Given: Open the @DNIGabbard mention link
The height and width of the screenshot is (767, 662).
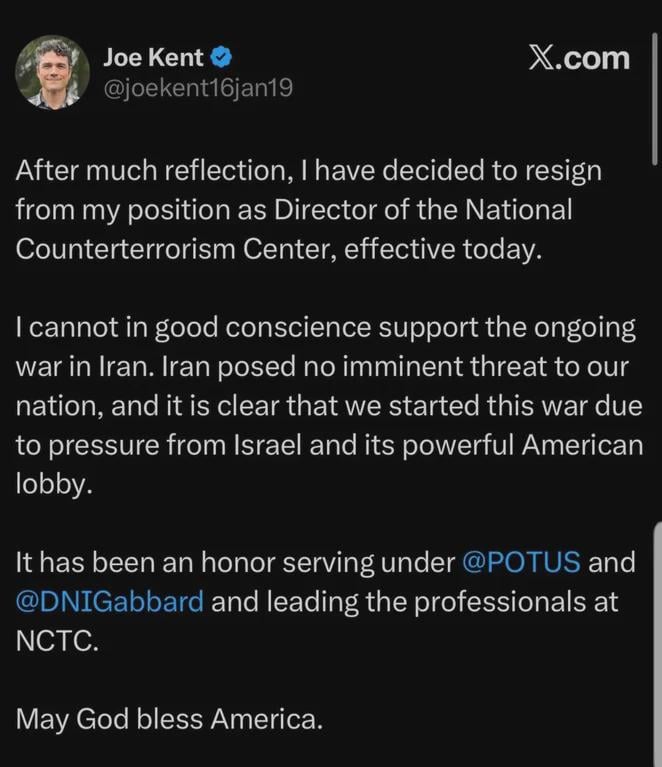Looking at the screenshot, I should click(x=109, y=602).
